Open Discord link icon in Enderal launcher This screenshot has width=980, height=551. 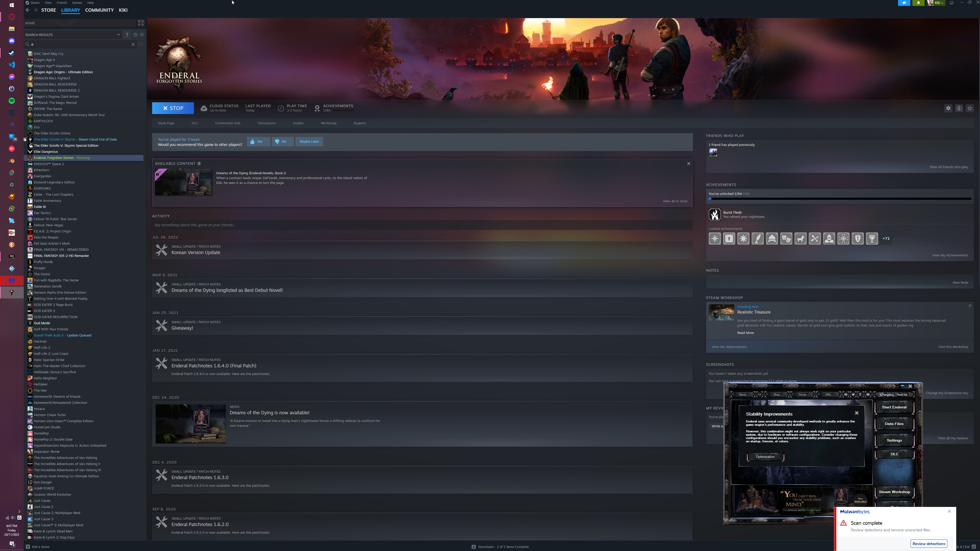pos(846,395)
